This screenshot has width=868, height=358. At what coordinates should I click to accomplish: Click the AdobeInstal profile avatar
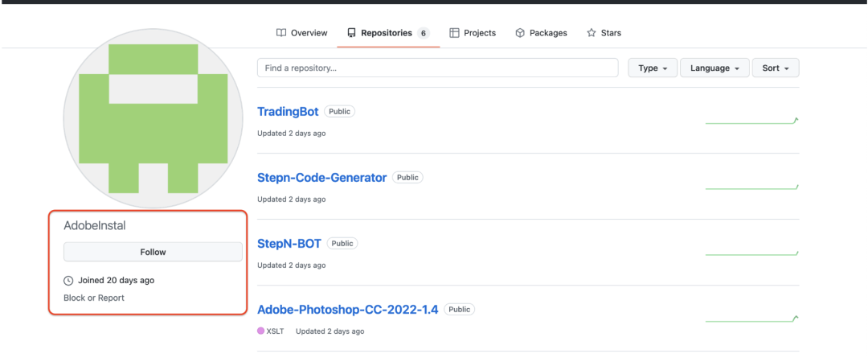coord(153,119)
